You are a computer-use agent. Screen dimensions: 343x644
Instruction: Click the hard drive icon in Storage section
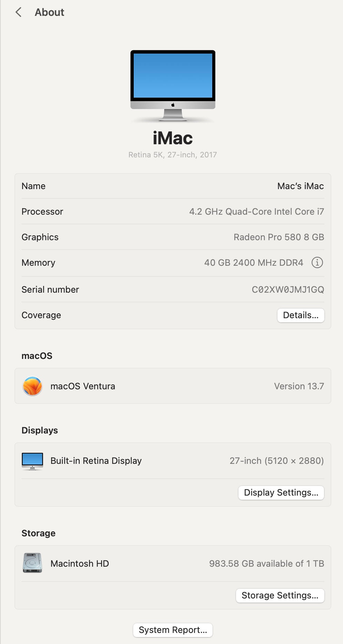click(x=31, y=563)
